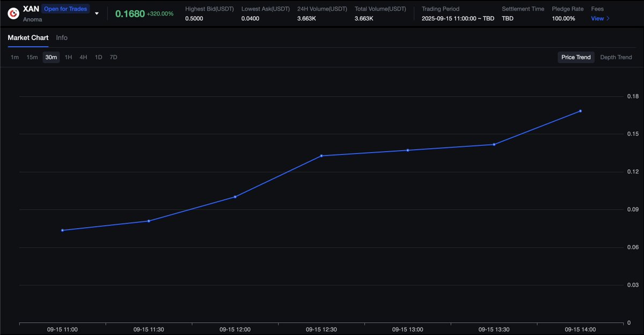Click the XAN token logo icon
This screenshot has width=644, height=335.
tap(14, 13)
